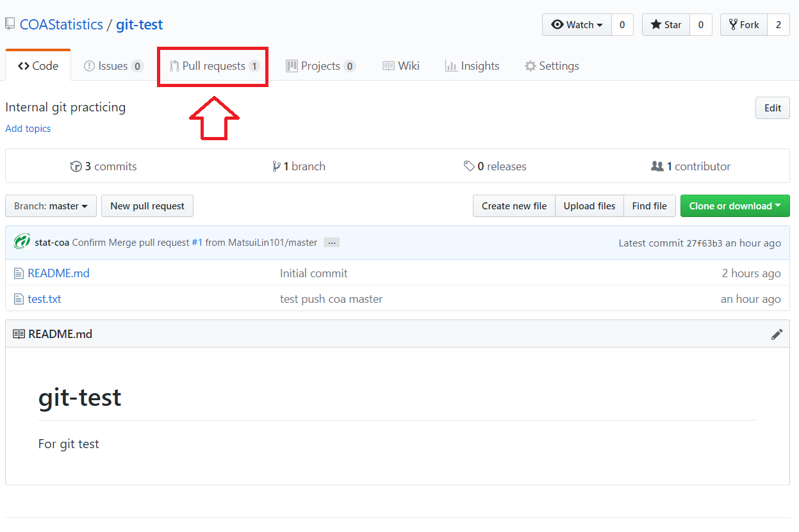Click the repository book icon beside COAStatistics
This screenshot has width=799, height=532.
point(10,24)
